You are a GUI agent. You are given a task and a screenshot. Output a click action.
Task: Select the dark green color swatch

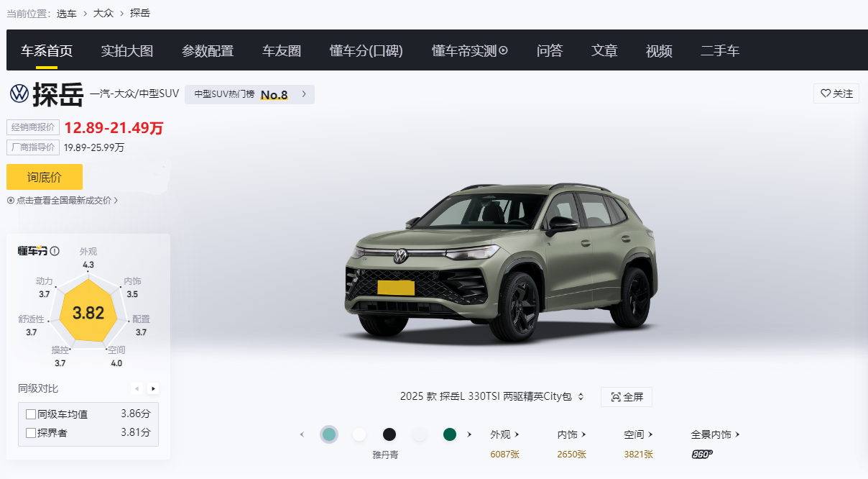[450, 434]
